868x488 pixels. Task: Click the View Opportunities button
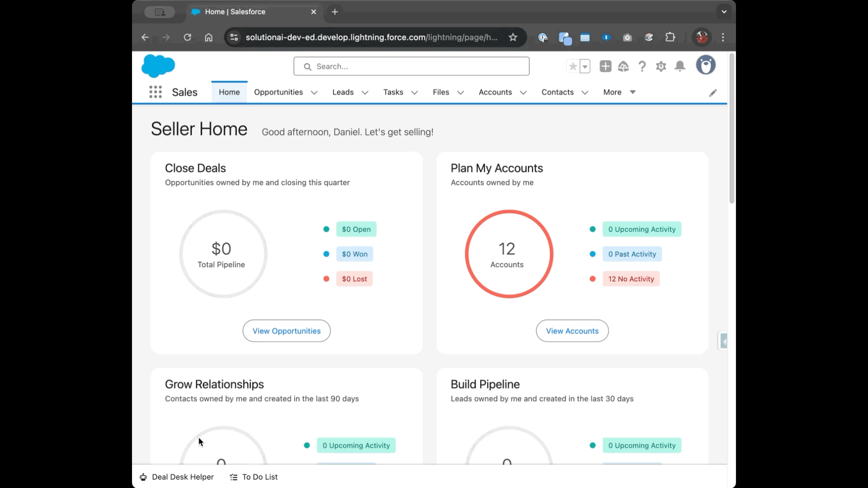[x=286, y=331]
